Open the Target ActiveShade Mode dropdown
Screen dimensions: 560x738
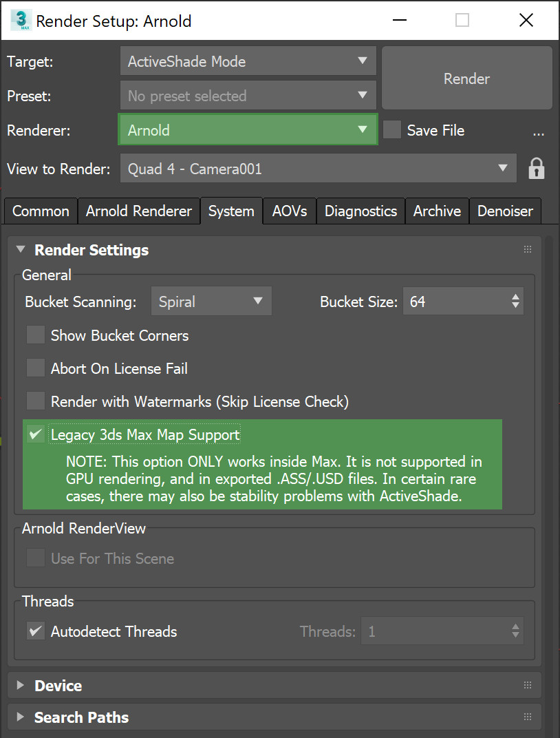(x=248, y=61)
